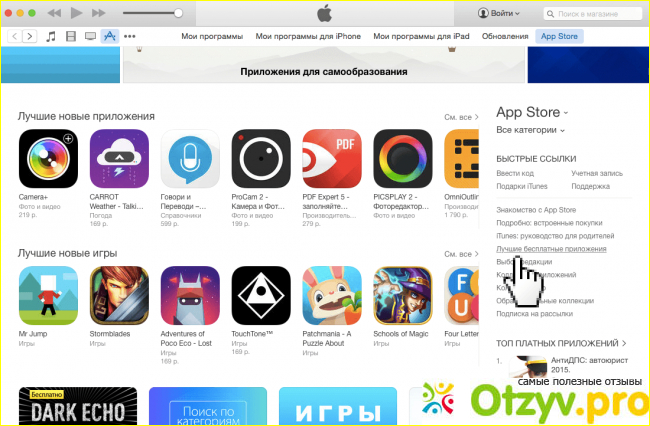Go back with the left arrow
This screenshot has height=426, width=650.
point(15,36)
